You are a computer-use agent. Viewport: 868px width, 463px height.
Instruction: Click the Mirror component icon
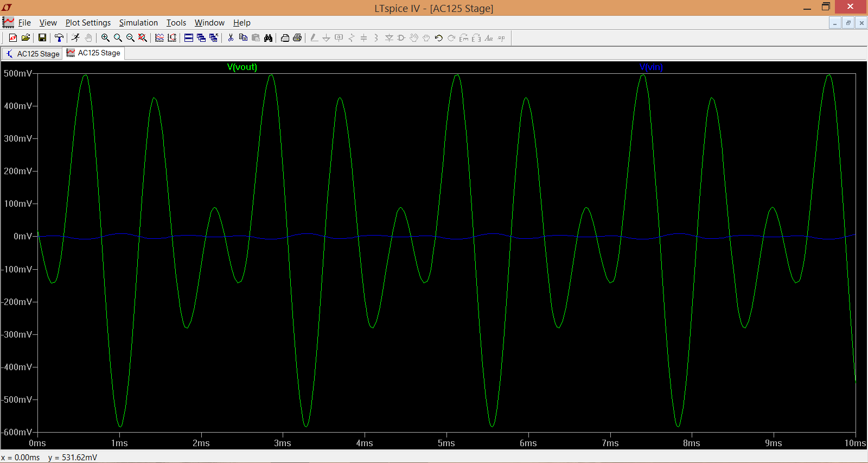(476, 37)
